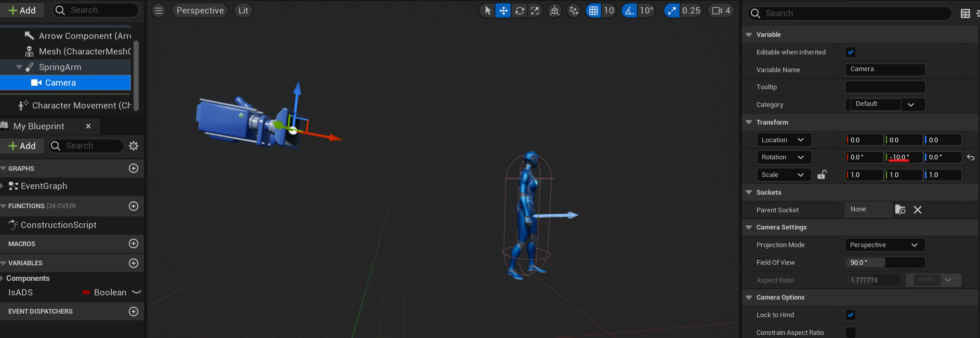Click the Field Of View slider field
This screenshot has height=338, width=980.
[885, 263]
